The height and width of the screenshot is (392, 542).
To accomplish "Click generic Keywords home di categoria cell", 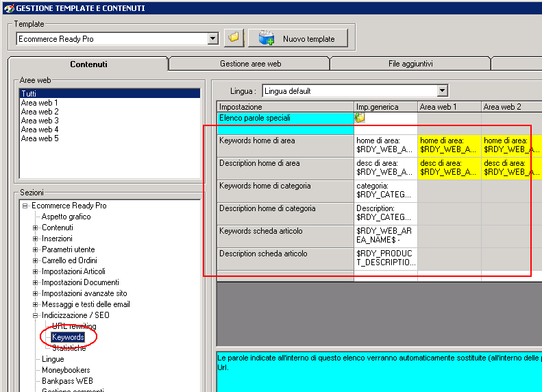I will pyautogui.click(x=386, y=191).
